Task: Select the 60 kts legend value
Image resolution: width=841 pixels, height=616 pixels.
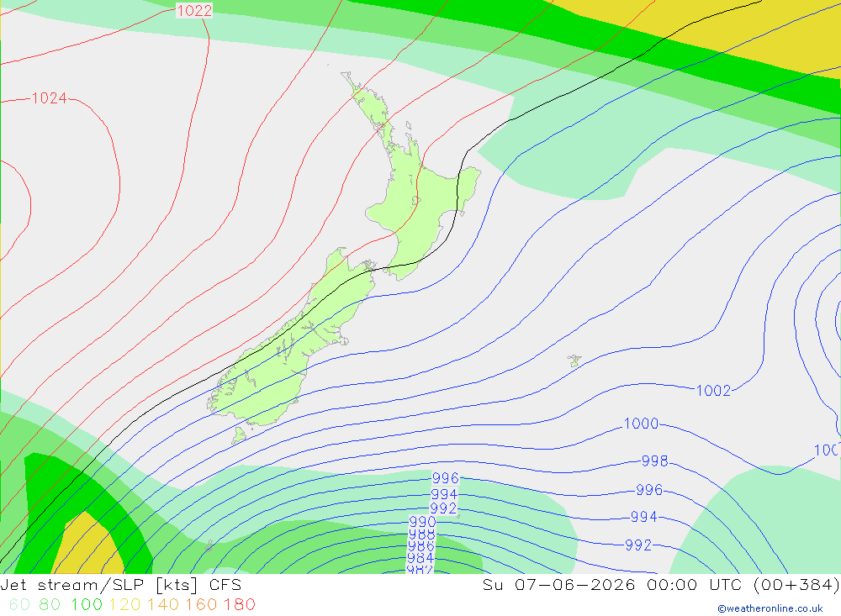Action: [x=19, y=605]
